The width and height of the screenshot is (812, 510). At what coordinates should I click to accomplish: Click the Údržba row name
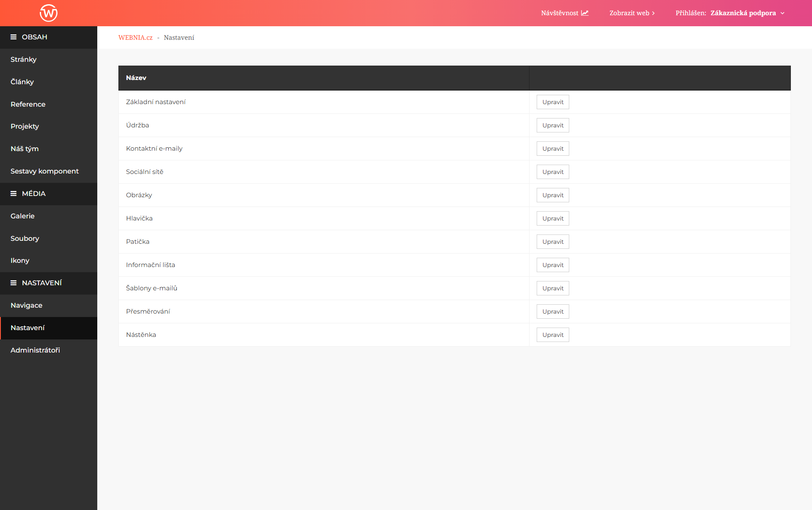click(x=137, y=125)
